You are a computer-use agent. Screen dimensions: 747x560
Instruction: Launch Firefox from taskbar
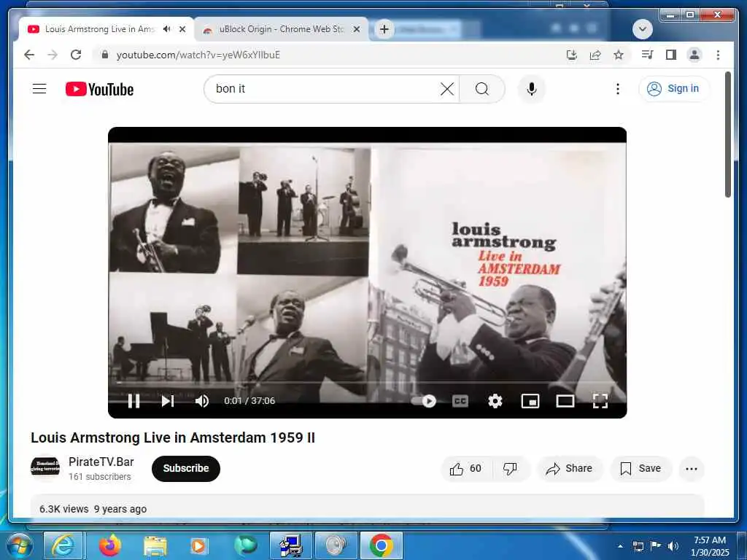tap(110, 545)
